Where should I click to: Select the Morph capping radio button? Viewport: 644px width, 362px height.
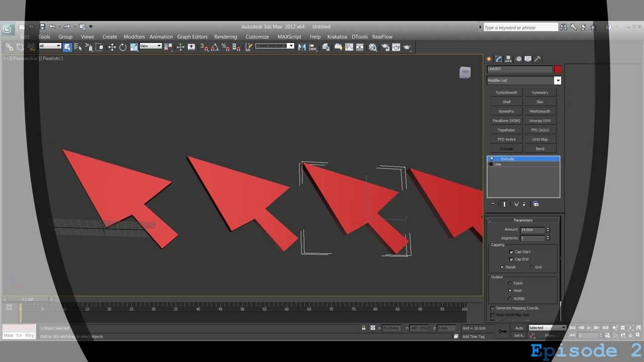[x=502, y=267]
